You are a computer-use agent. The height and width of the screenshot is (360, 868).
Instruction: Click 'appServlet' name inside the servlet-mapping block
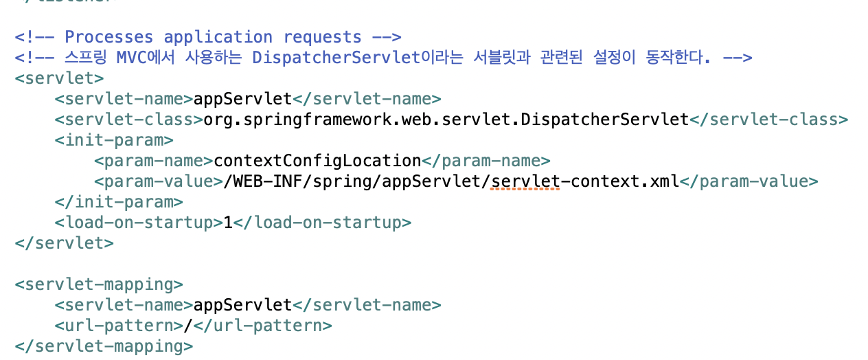pyautogui.click(x=243, y=305)
